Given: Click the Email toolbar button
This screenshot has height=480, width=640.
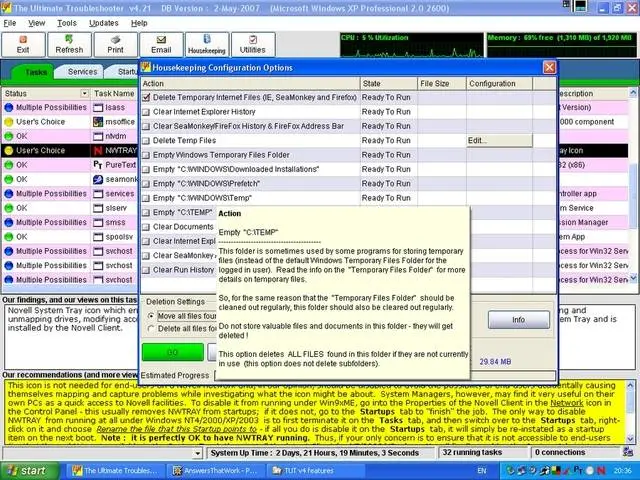Looking at the screenshot, I should click(161, 45).
